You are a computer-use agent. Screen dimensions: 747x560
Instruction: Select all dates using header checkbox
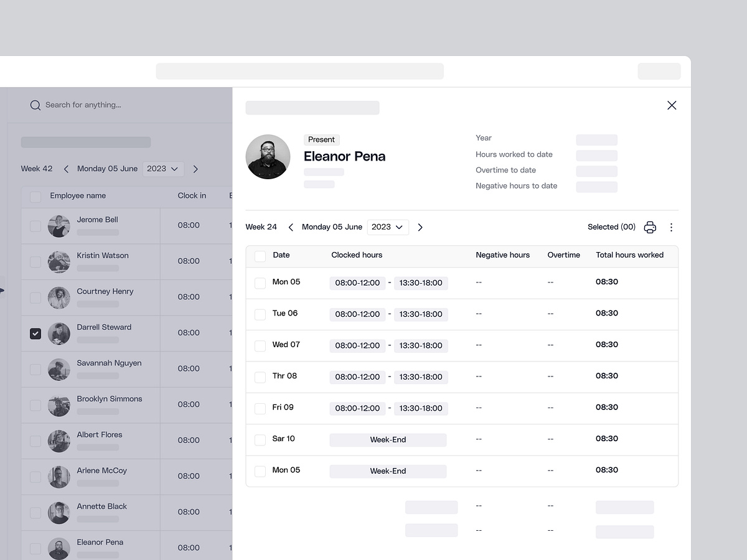click(260, 255)
